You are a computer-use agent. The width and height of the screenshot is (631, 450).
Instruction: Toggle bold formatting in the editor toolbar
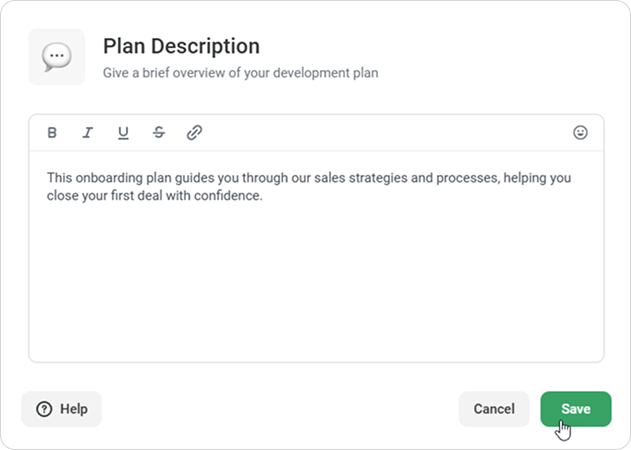[x=52, y=132]
